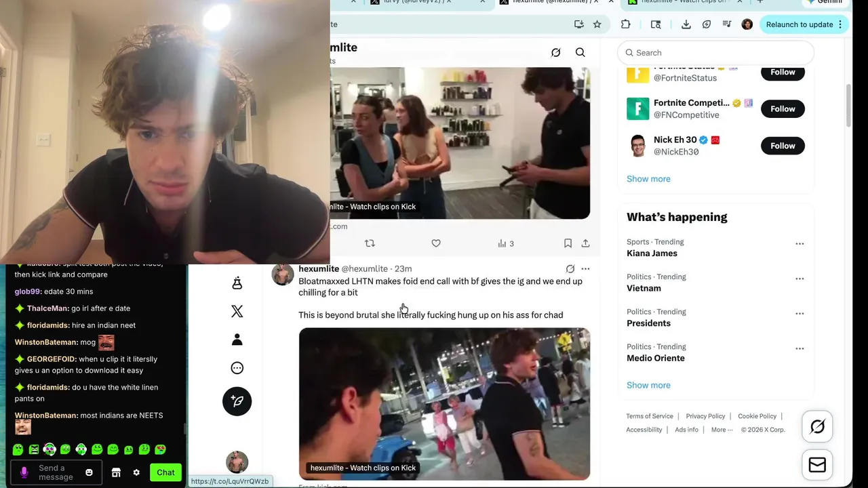Open the Grok icon beside hexumlite's Bloatmaxxed tweet
Screen dimensions: 868x488
570,269
